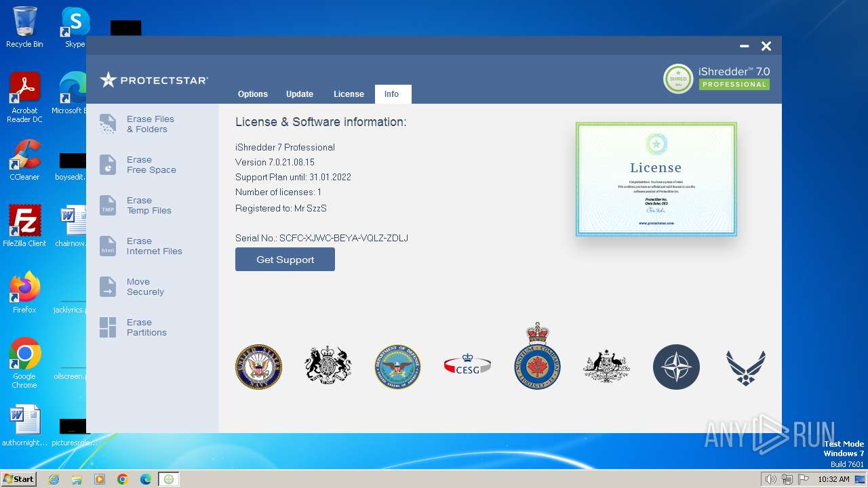868x488 pixels.
Task: Click the iShredder SHRED badge icon
Action: (678, 79)
